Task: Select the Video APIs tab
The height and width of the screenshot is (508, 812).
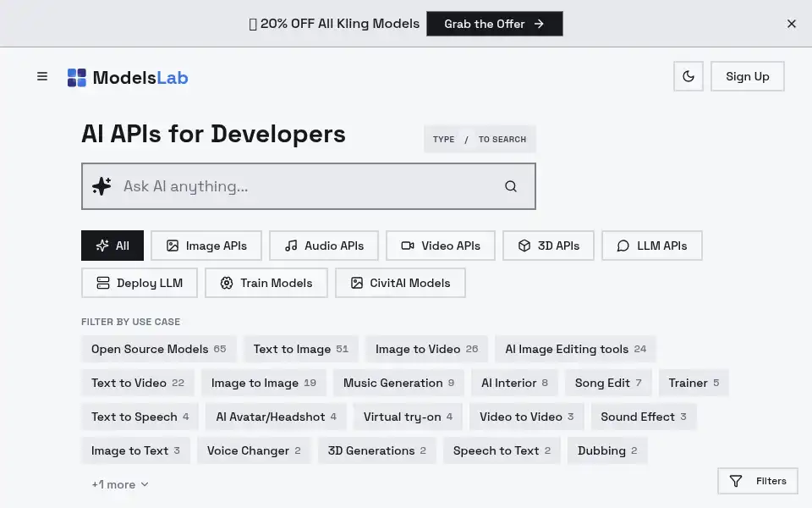Action: 441,246
